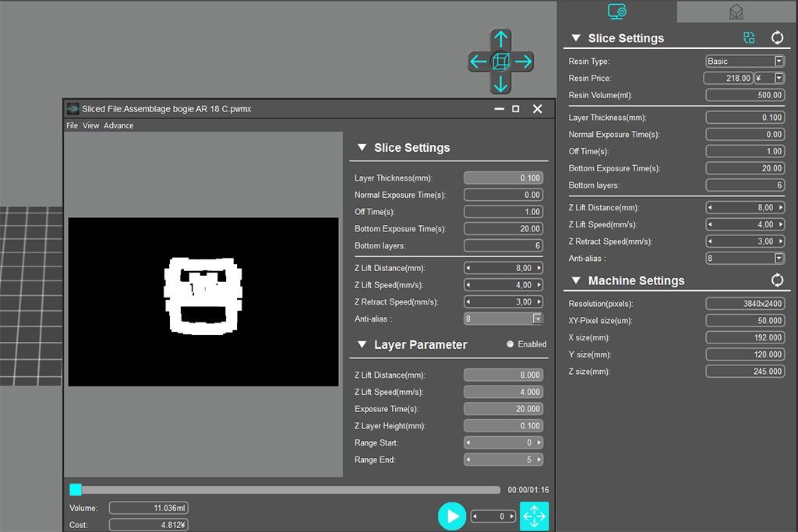798x532 pixels.
Task: Collapse the right panel Slice Settings section
Action: [576, 38]
